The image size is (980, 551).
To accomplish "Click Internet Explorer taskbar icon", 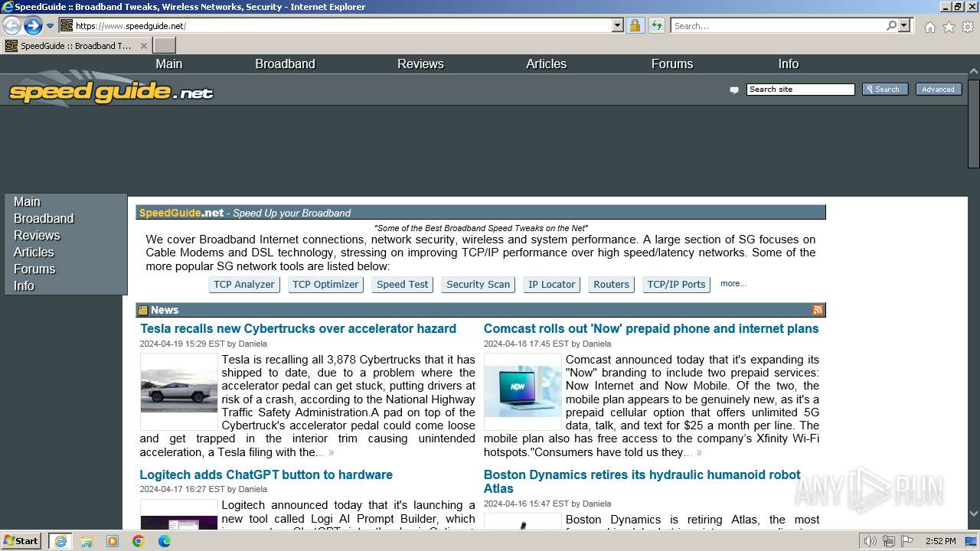I will [60, 541].
